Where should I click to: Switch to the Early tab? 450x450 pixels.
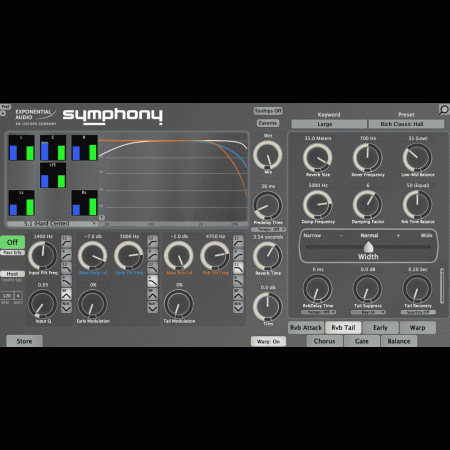click(380, 328)
